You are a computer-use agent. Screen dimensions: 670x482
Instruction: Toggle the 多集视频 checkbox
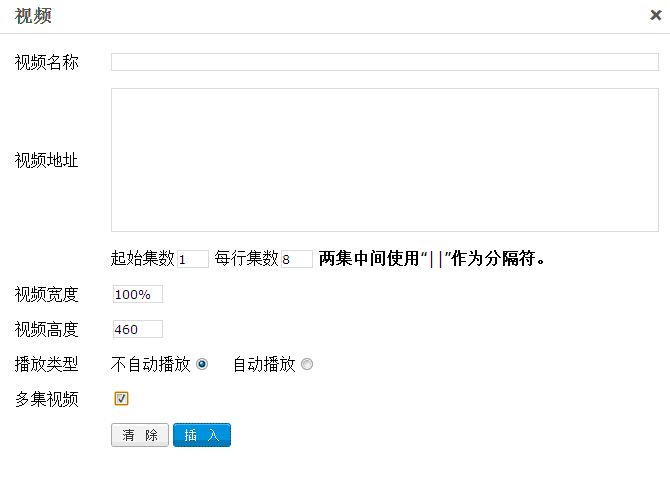click(121, 399)
